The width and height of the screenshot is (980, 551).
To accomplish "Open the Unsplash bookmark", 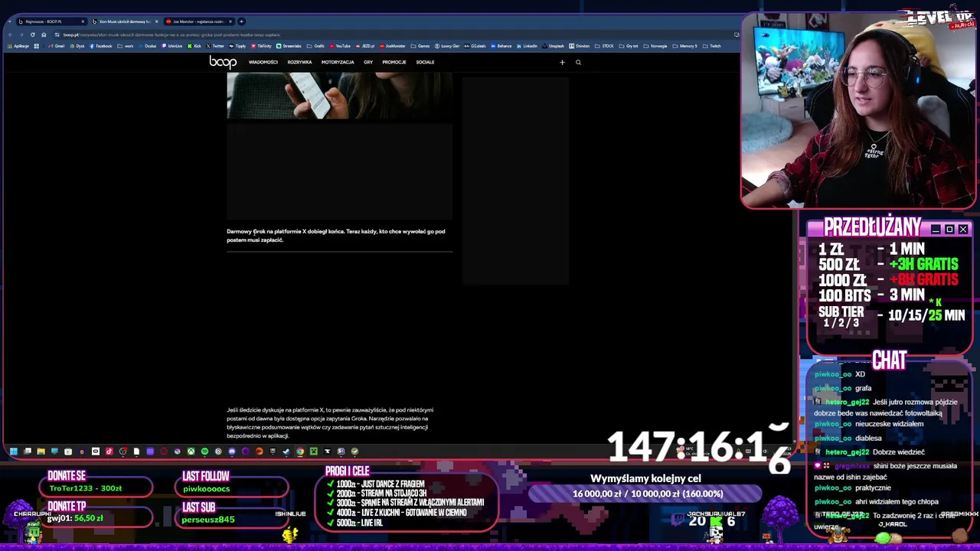I will click(554, 46).
